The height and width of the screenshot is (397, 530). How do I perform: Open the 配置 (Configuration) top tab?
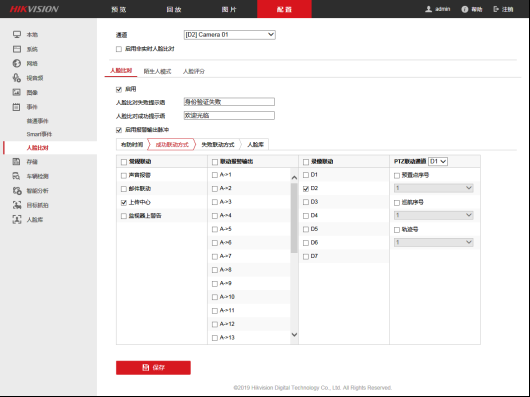coord(284,9)
